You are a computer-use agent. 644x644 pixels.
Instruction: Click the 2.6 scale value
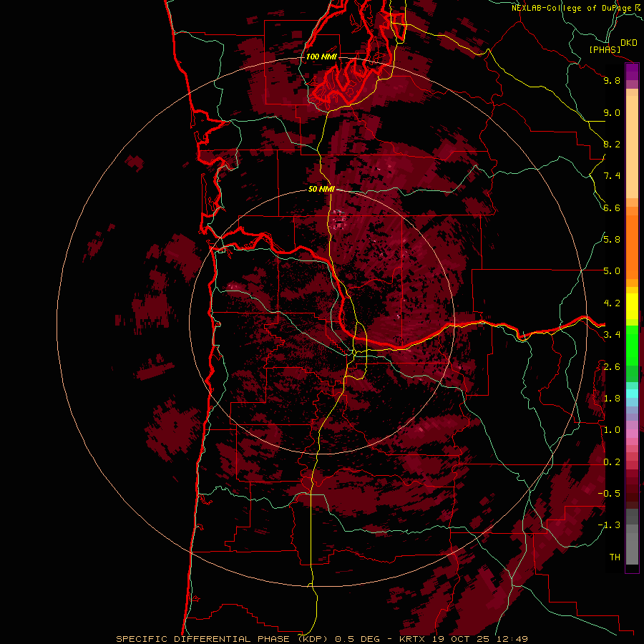click(612, 367)
